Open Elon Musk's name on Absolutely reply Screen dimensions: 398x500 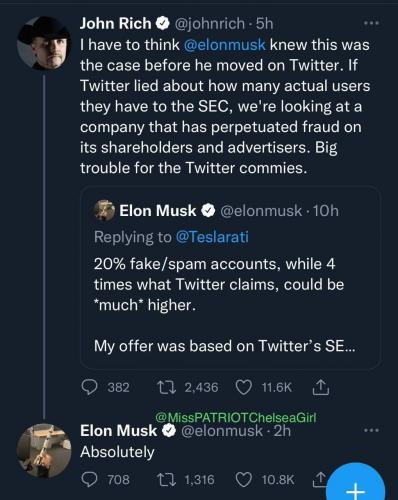tap(118, 431)
